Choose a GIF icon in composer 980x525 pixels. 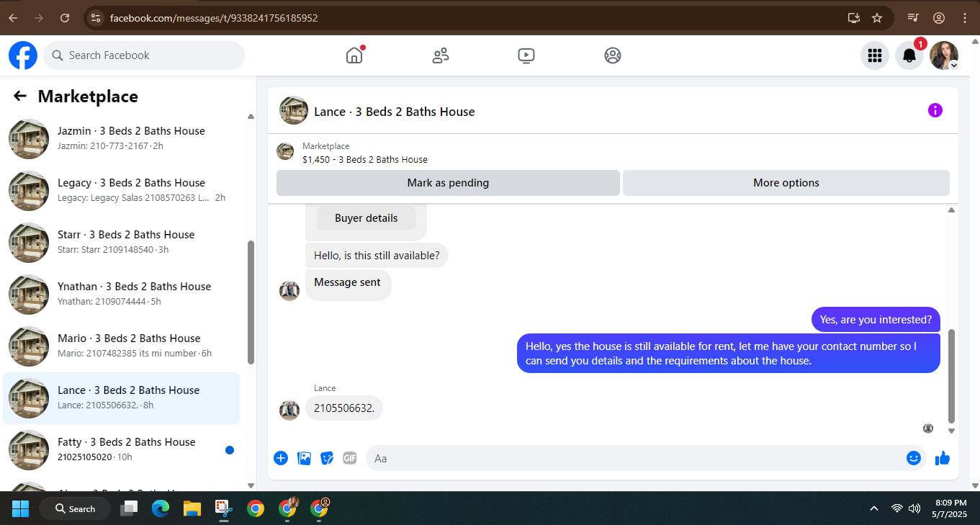click(350, 458)
